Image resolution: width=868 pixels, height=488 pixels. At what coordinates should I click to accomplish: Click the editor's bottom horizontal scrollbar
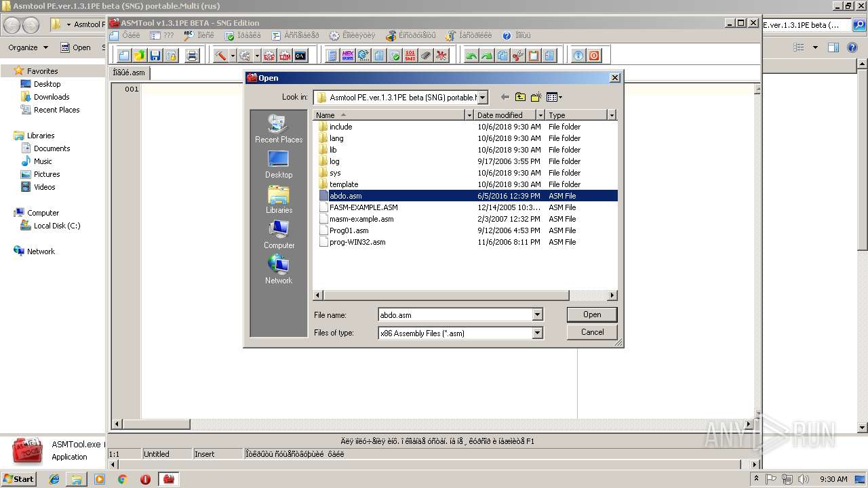[x=433, y=424]
